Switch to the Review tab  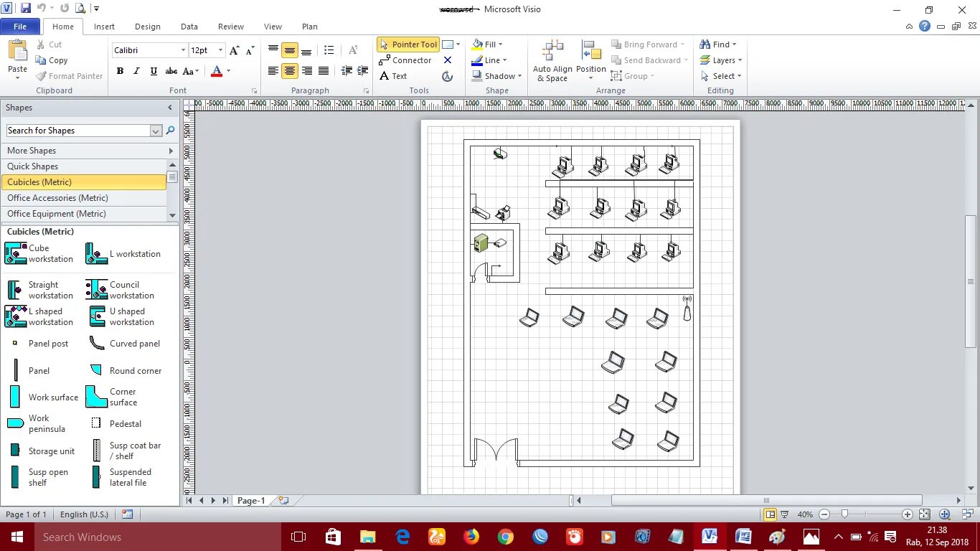[231, 27]
